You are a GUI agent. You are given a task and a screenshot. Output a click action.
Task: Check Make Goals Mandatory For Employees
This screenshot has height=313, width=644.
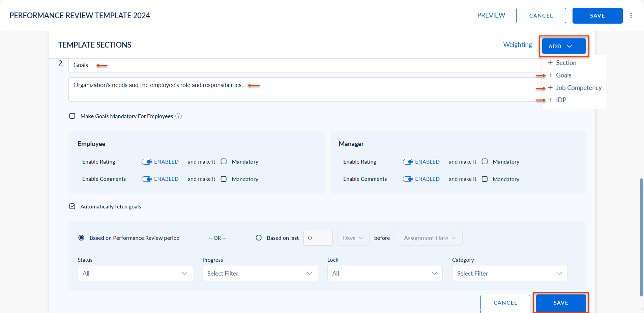coord(72,116)
